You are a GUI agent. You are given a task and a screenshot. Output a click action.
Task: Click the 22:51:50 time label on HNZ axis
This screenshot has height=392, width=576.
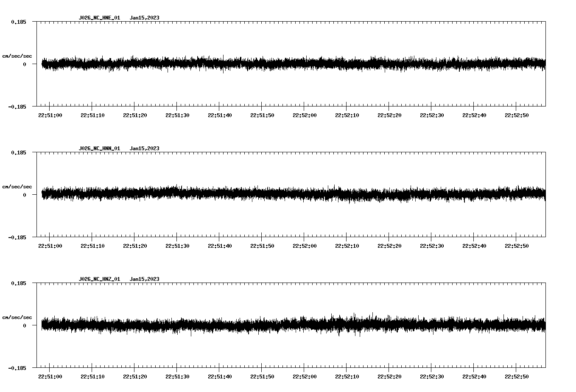[x=262, y=377]
